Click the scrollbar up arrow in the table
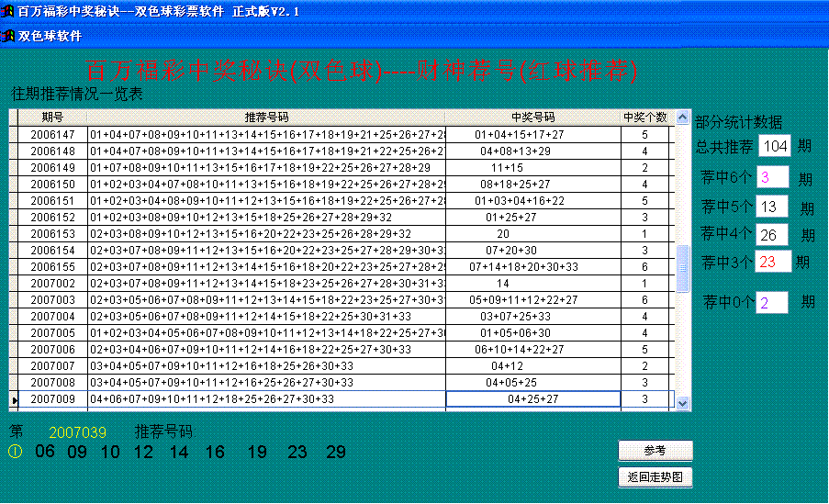Viewport: 829px width, 504px height. (682, 118)
